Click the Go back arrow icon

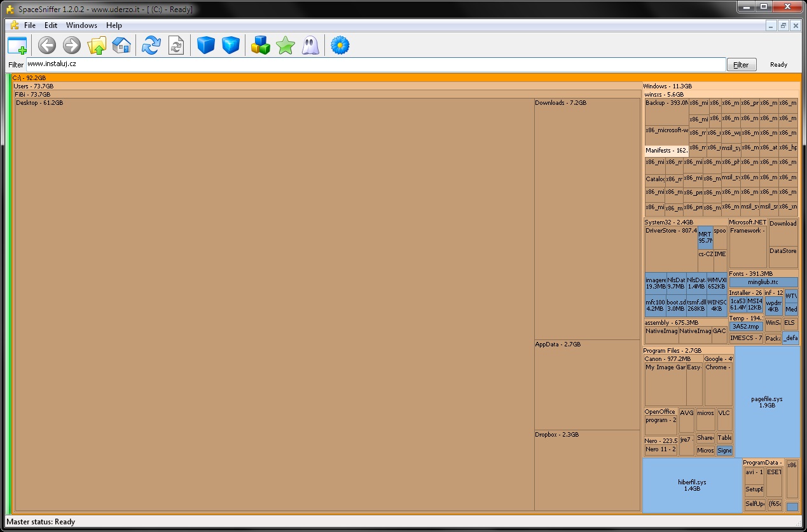point(47,45)
